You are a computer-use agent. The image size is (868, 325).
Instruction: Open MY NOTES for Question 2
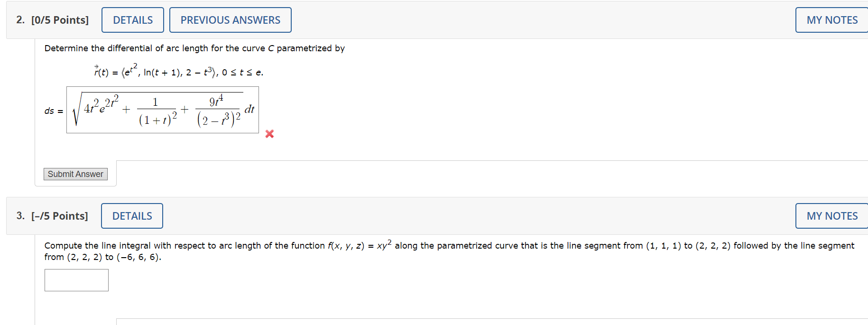click(x=831, y=19)
